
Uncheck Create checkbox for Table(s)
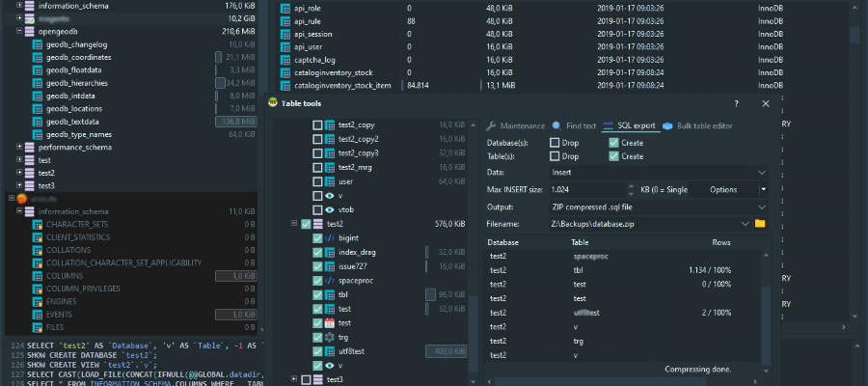pos(613,156)
